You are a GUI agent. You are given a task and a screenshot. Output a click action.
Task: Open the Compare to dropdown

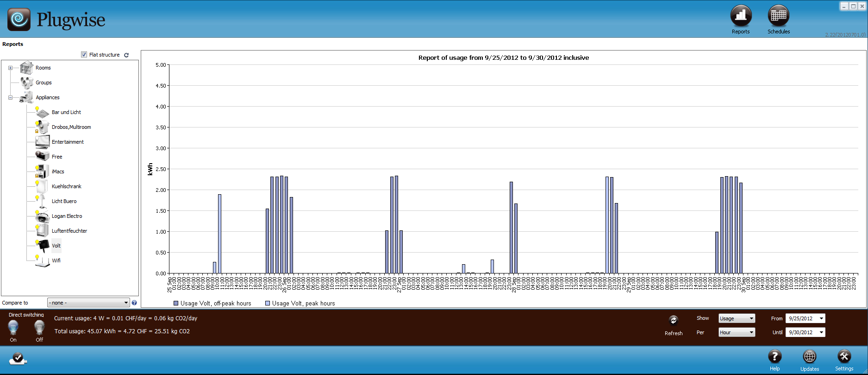click(88, 303)
